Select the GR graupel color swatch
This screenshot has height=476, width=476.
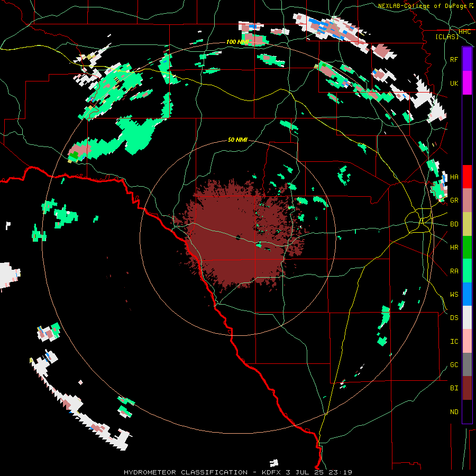(467, 200)
